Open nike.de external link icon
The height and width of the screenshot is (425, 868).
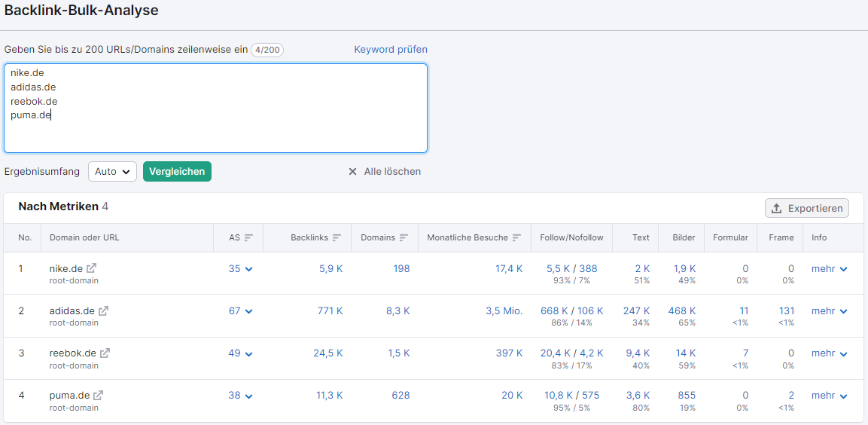(x=91, y=268)
